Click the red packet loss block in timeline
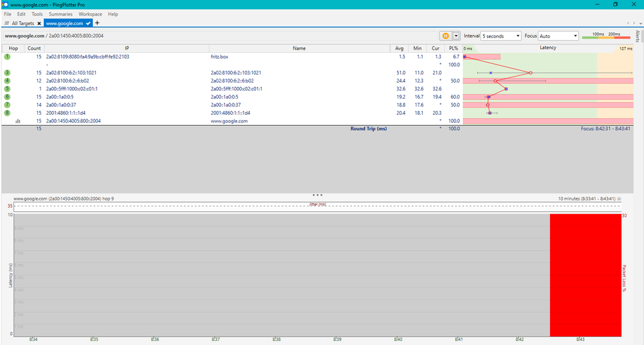 [585, 275]
